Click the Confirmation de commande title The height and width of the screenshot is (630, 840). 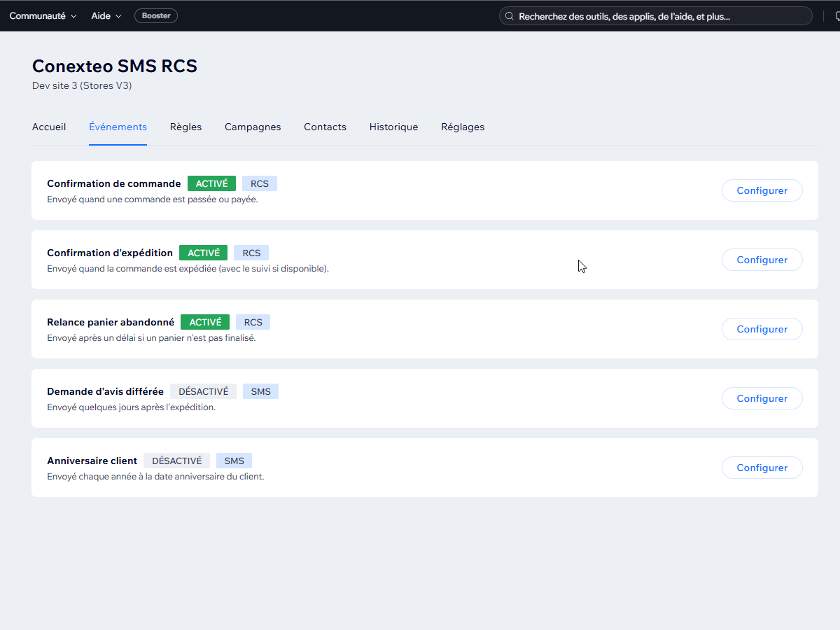[114, 183]
